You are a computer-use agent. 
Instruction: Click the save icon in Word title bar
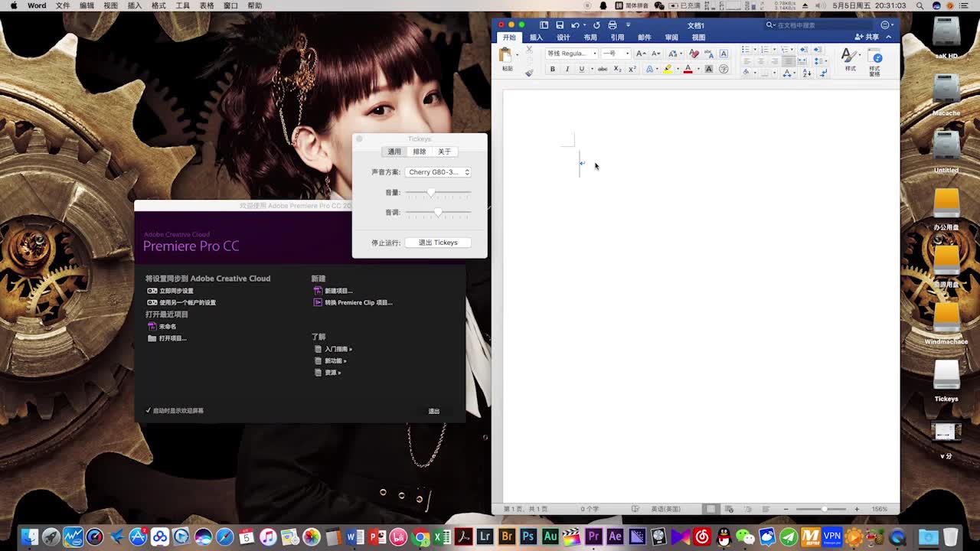click(560, 25)
